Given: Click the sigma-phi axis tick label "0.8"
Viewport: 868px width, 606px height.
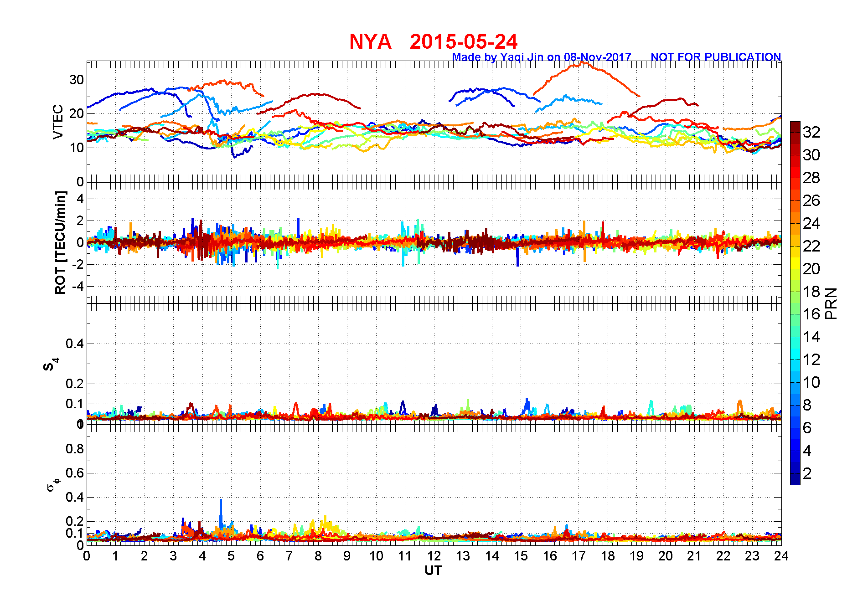Looking at the screenshot, I should point(75,449).
